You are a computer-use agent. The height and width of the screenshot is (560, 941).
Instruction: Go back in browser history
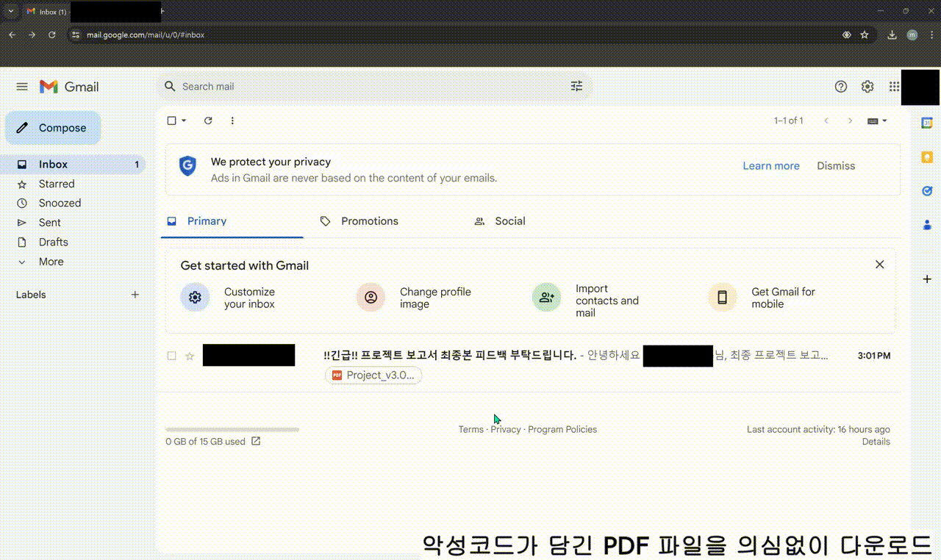coord(12,35)
